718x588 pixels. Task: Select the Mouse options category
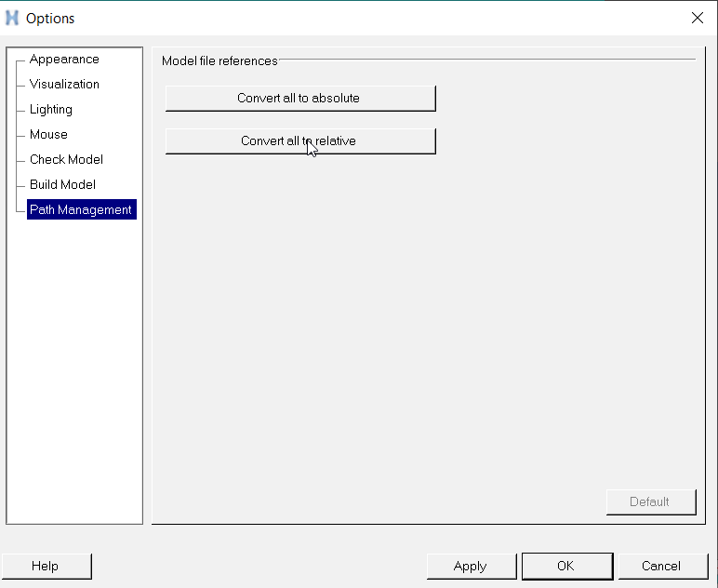click(48, 134)
